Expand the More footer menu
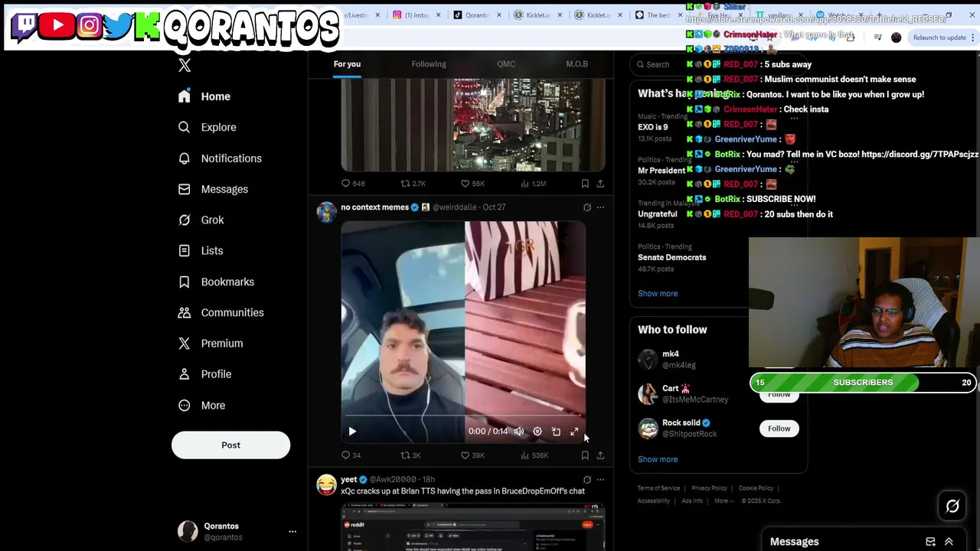This screenshot has height=551, width=980. tap(723, 501)
